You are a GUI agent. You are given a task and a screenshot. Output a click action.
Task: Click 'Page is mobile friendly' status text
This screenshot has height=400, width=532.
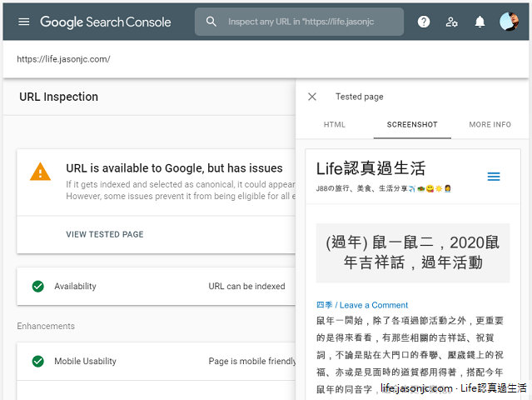click(252, 361)
